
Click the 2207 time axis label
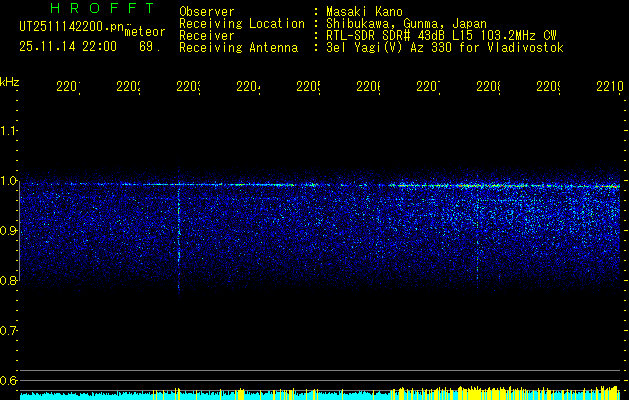click(x=428, y=87)
